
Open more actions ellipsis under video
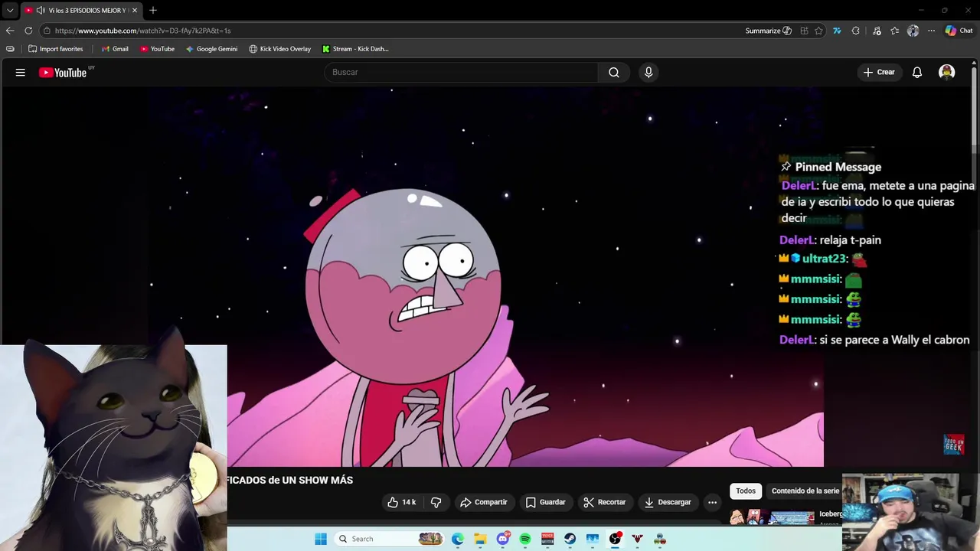pyautogui.click(x=712, y=502)
